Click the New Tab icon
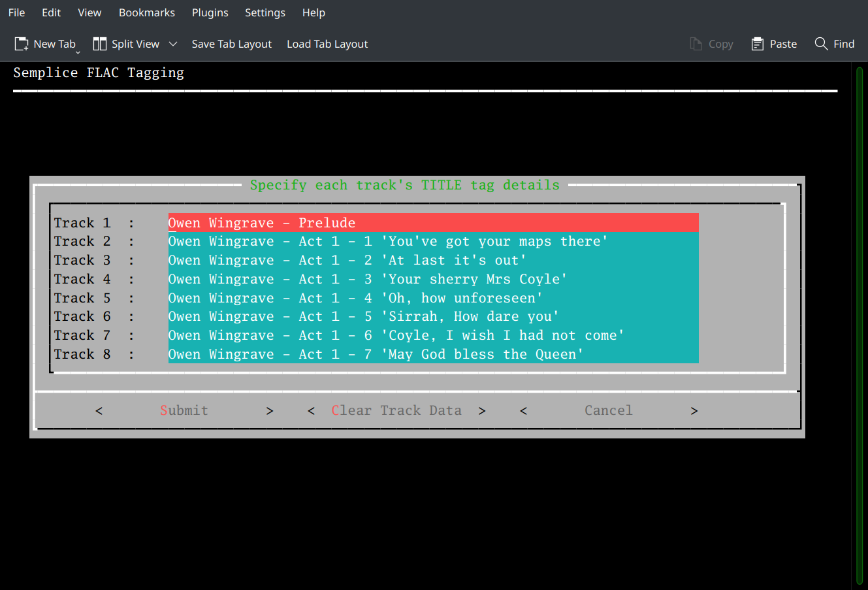Screen dimensions: 868x590 pos(20,43)
